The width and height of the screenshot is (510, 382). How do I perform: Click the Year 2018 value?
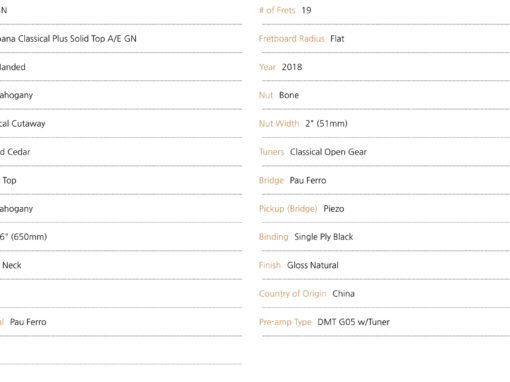click(292, 67)
